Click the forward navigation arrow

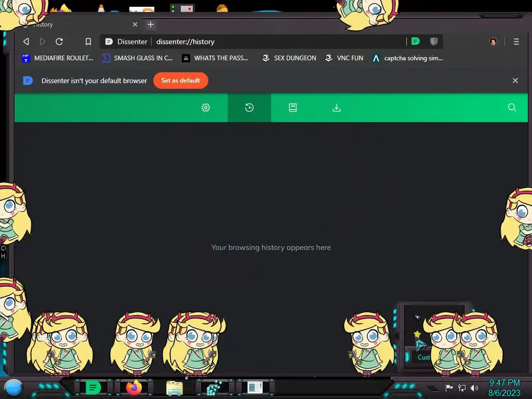click(x=43, y=42)
